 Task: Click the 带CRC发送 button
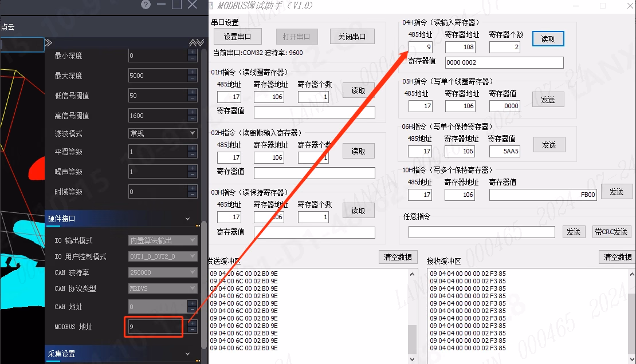point(611,232)
